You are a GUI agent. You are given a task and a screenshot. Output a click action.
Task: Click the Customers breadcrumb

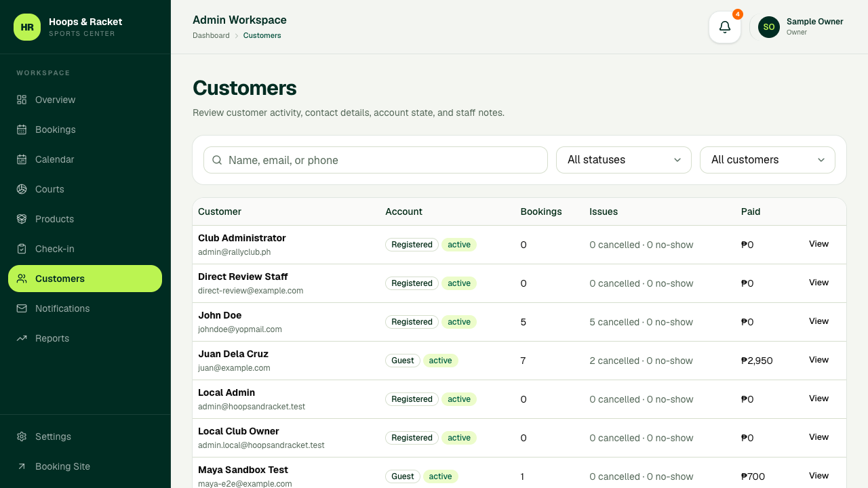click(262, 35)
